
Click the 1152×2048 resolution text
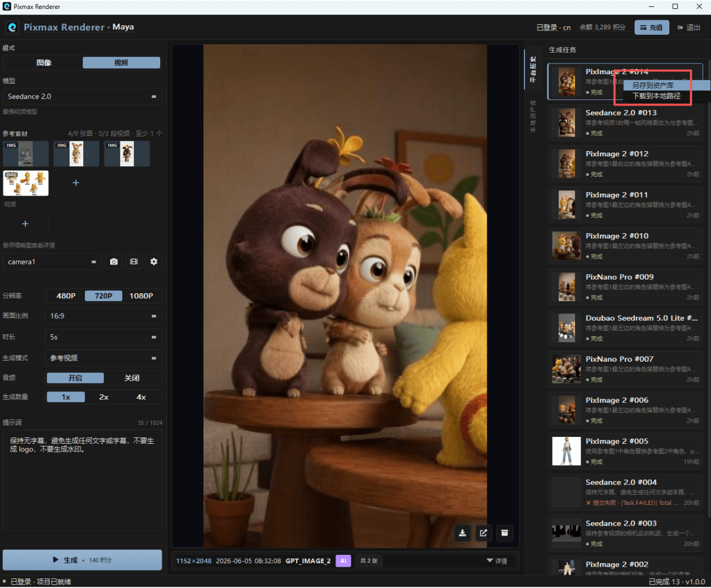(194, 561)
